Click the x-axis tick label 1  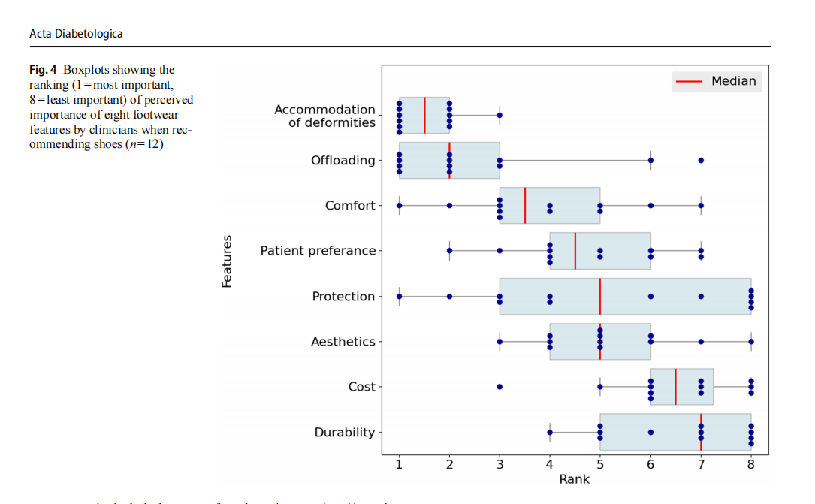point(399,464)
